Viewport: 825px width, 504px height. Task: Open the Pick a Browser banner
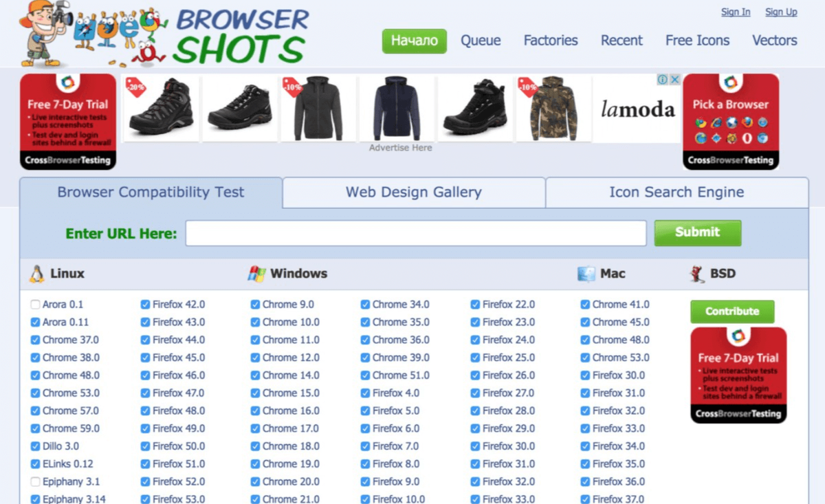tap(731, 122)
